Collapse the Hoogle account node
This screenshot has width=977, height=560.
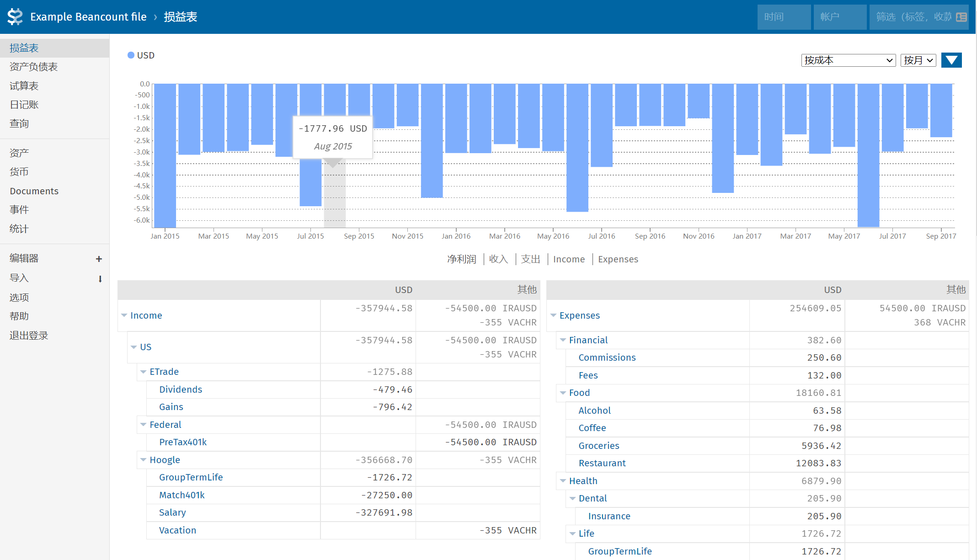pos(143,460)
